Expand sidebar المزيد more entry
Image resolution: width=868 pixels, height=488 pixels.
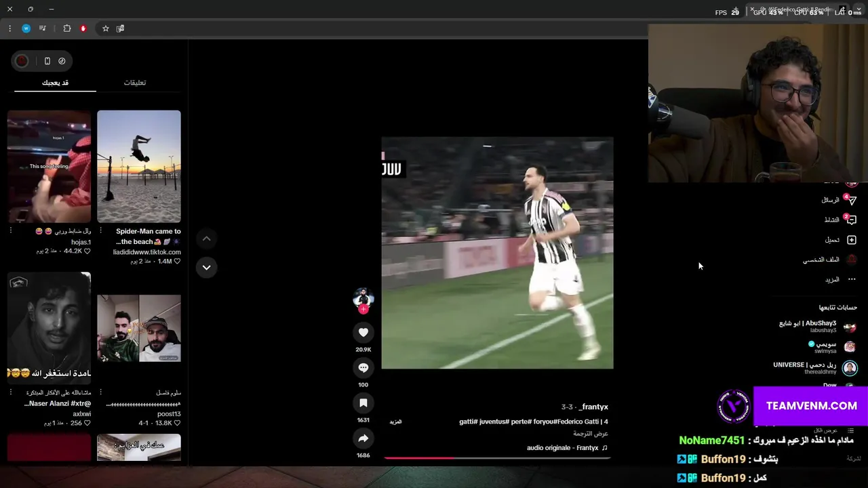pyautogui.click(x=832, y=280)
